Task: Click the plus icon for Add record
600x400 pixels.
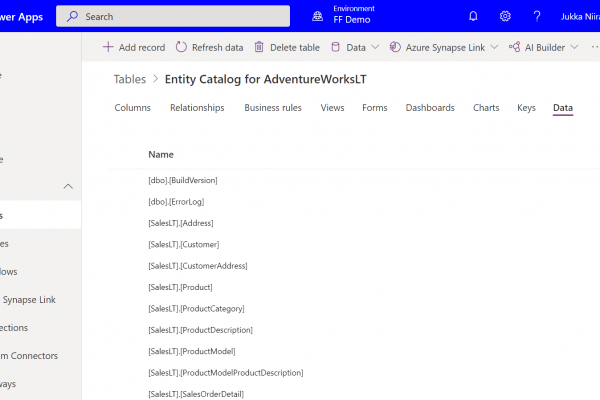Action: 108,47
